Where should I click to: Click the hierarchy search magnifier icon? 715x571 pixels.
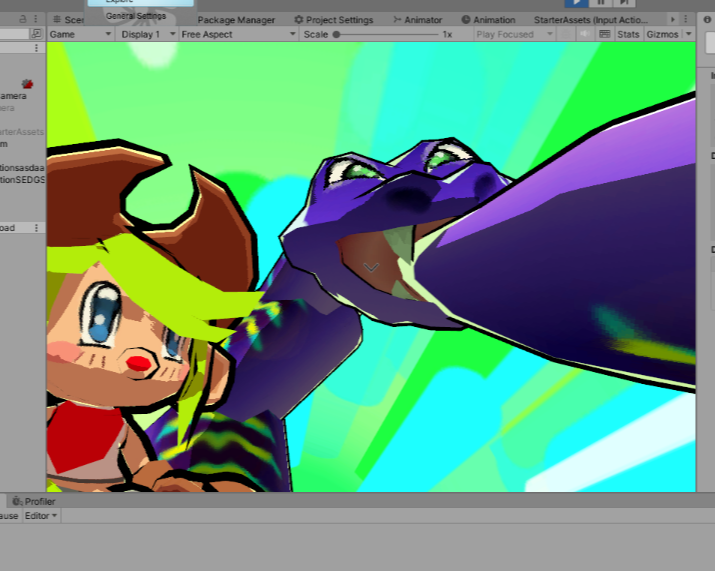click(37, 34)
